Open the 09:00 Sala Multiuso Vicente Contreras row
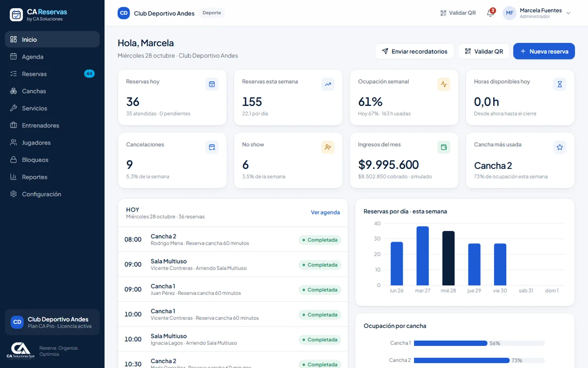The height and width of the screenshot is (368, 588). click(233, 264)
